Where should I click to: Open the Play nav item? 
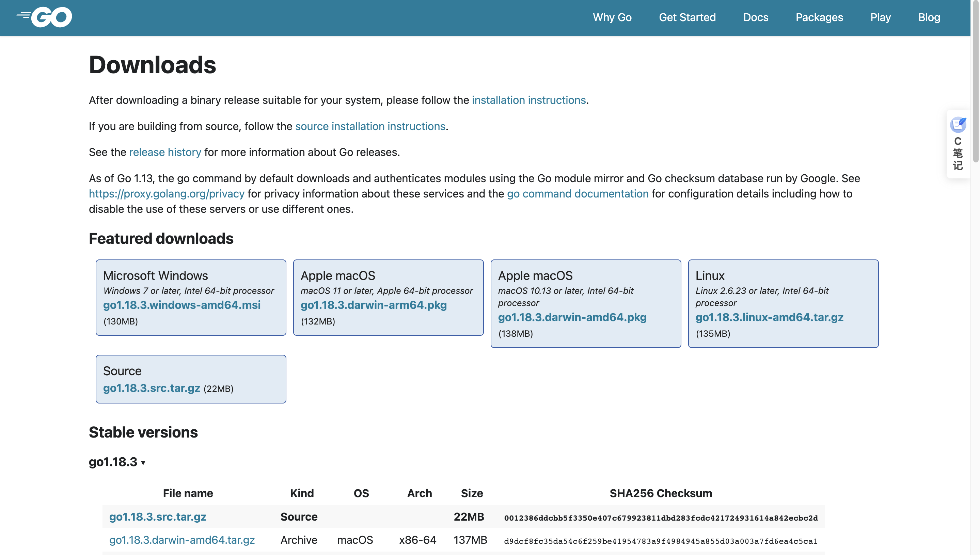coord(881,17)
